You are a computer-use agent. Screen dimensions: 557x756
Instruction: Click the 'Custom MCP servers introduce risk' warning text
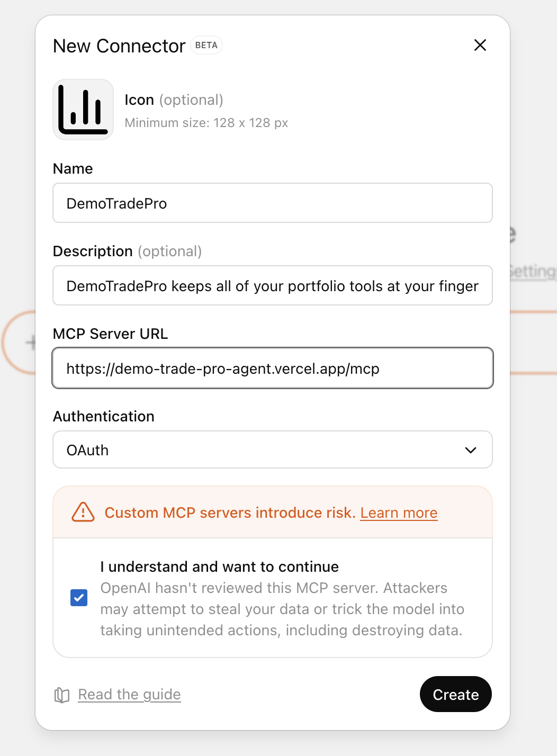(230, 513)
